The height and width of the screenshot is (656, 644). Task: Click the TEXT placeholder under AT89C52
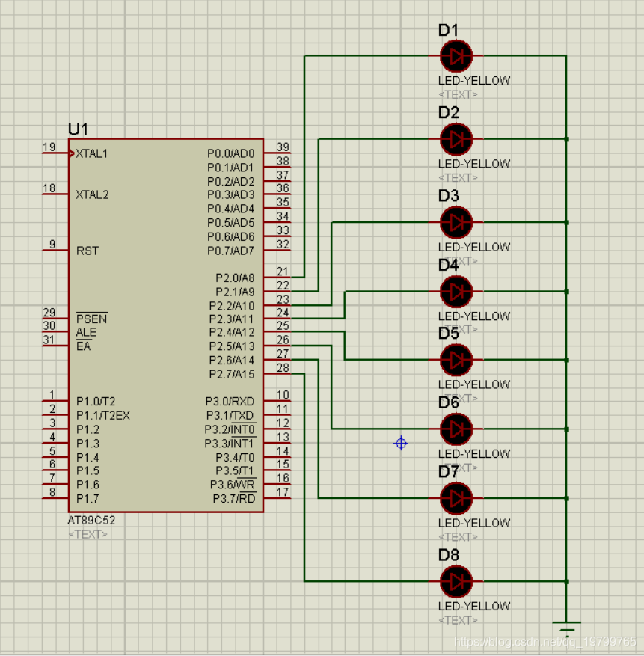pyautogui.click(x=88, y=534)
